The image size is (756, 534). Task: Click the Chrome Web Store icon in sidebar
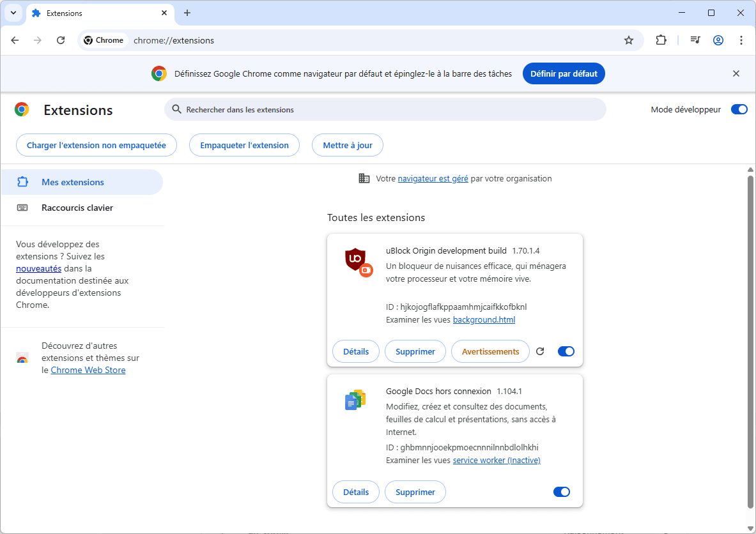[22, 358]
